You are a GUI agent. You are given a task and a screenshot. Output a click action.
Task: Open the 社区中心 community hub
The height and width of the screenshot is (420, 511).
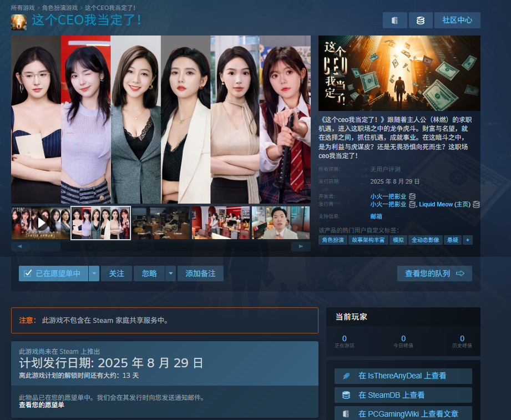457,20
